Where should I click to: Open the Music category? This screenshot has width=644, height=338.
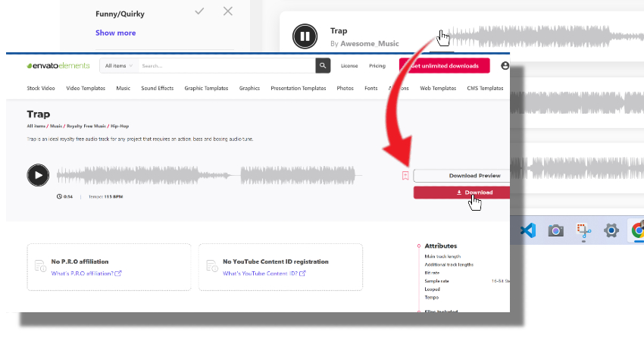[123, 89]
